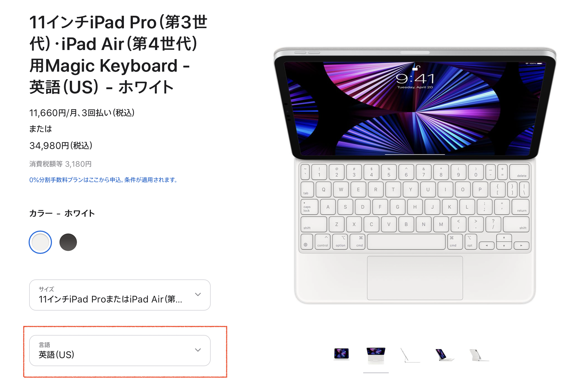This screenshot has height=390, width=588.
Task: Click the main Magic Keyboard product image
Action: [x=415, y=176]
